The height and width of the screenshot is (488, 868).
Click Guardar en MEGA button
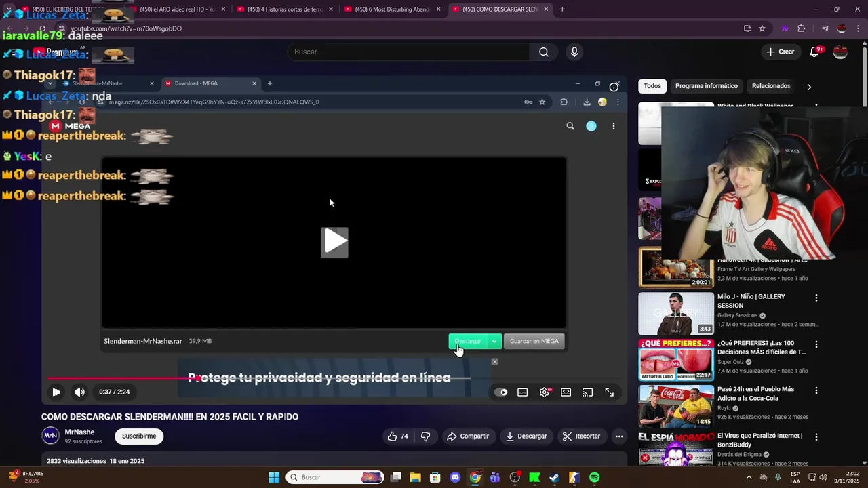point(534,341)
